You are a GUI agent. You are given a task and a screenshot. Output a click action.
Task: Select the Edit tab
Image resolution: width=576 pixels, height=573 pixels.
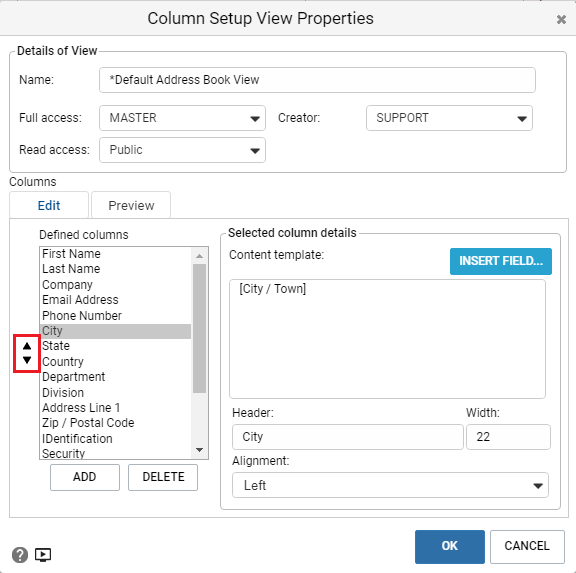tap(49, 205)
